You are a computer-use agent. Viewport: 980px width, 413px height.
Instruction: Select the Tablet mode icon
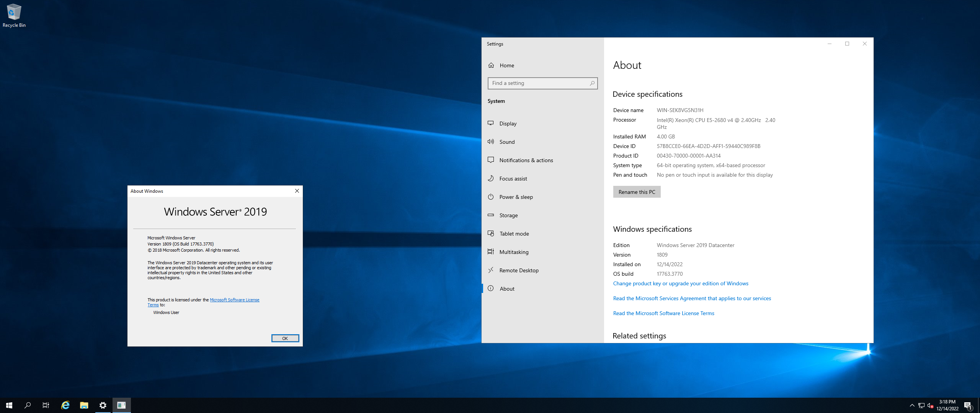pos(491,233)
